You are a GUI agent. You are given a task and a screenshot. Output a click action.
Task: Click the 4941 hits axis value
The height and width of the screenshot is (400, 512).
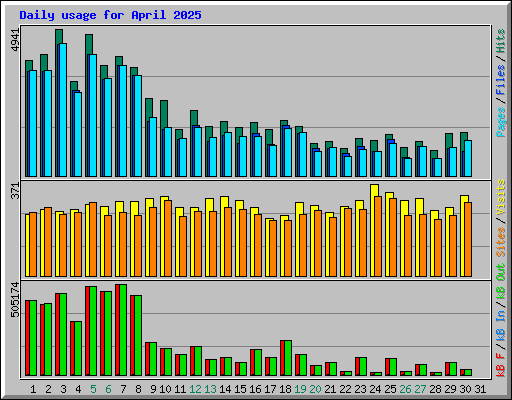[15, 40]
